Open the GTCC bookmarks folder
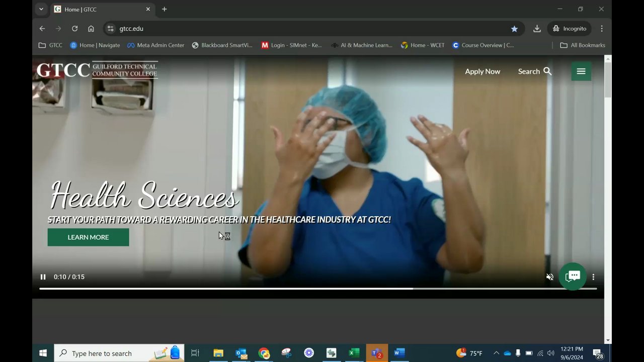 click(x=50, y=45)
